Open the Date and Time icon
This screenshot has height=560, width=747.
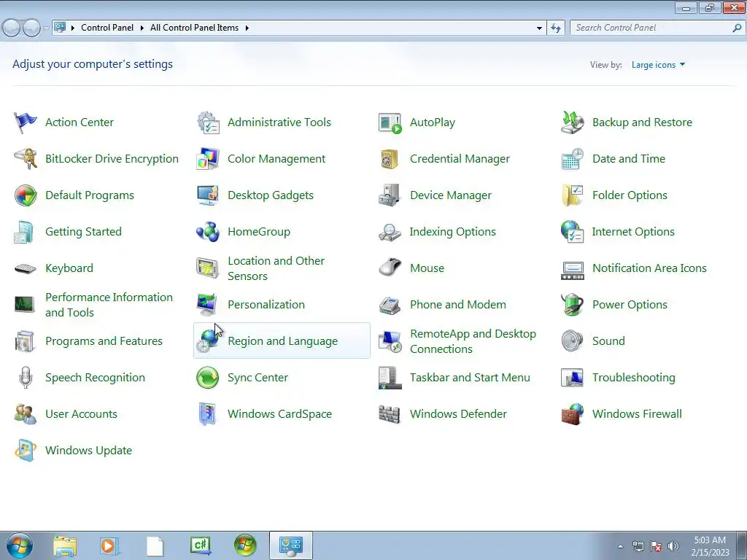click(x=572, y=158)
